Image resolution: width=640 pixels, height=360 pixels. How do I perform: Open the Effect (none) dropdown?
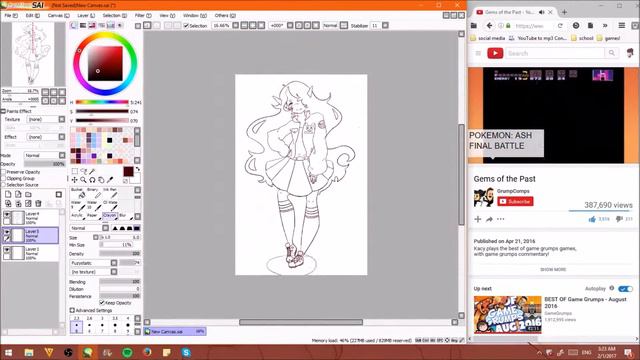point(46,137)
